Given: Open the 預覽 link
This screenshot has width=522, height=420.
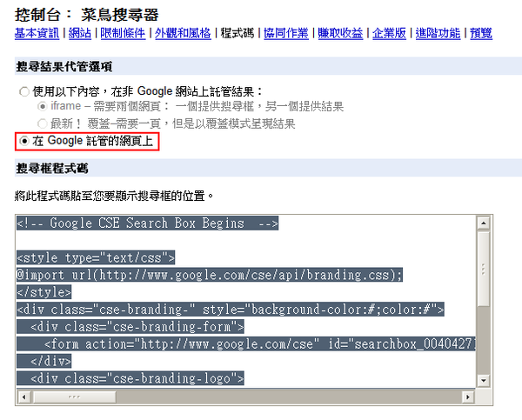Looking at the screenshot, I should click(x=481, y=33).
